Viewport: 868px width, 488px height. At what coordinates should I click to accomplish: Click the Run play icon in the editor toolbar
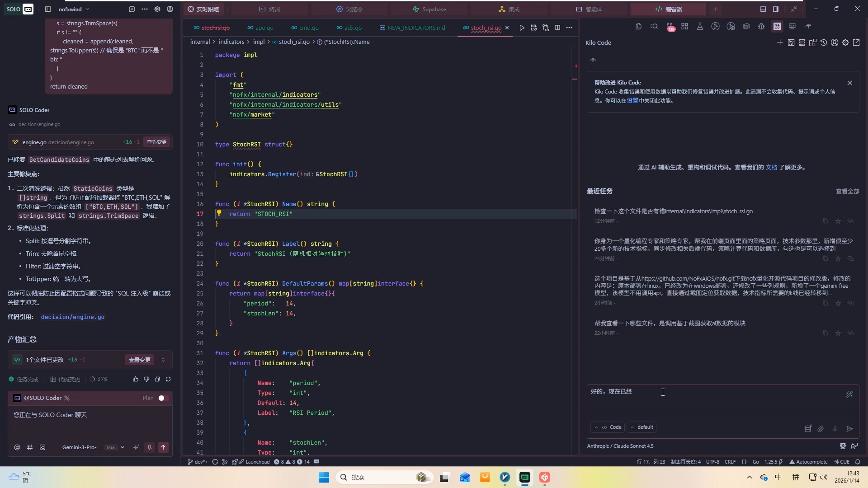point(522,28)
